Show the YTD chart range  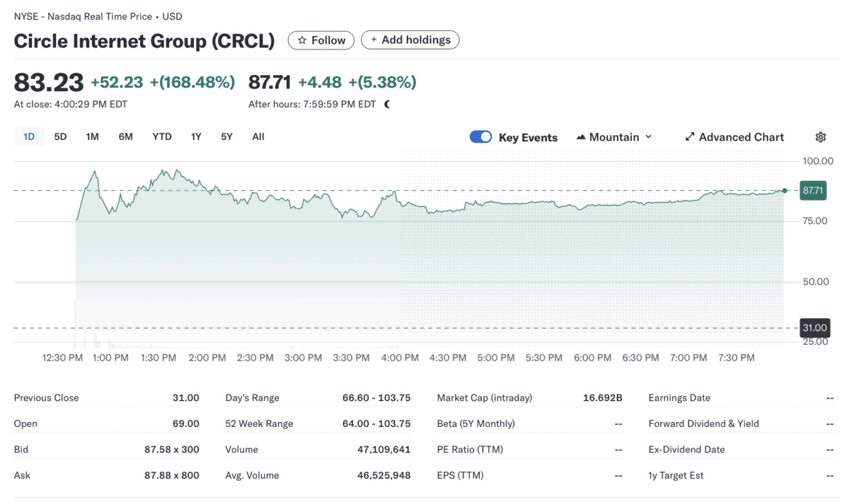coord(162,136)
